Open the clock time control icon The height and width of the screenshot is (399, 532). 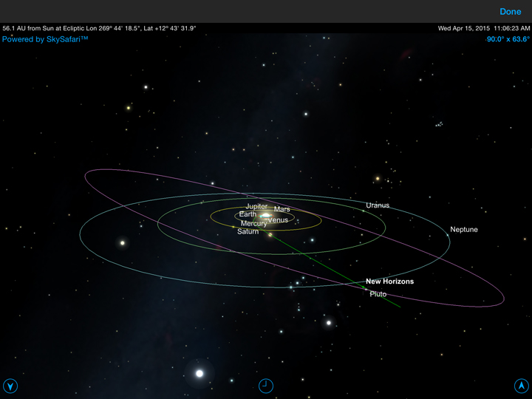[266, 386]
